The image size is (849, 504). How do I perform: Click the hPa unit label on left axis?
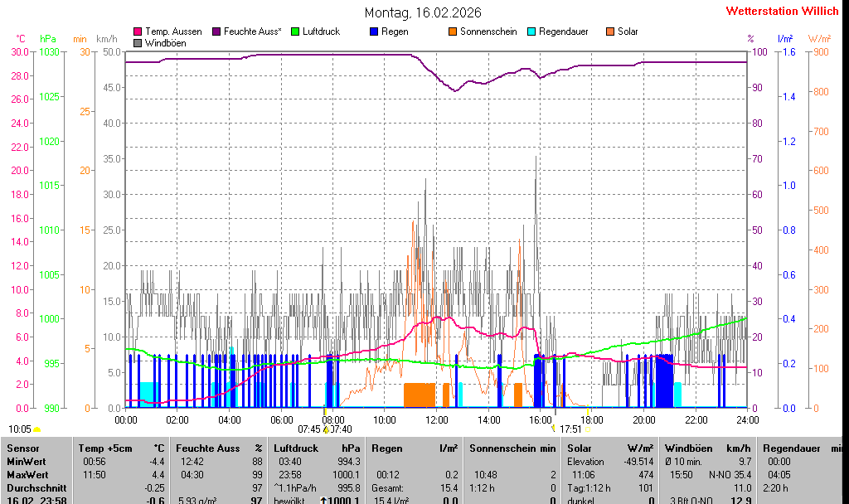click(48, 39)
